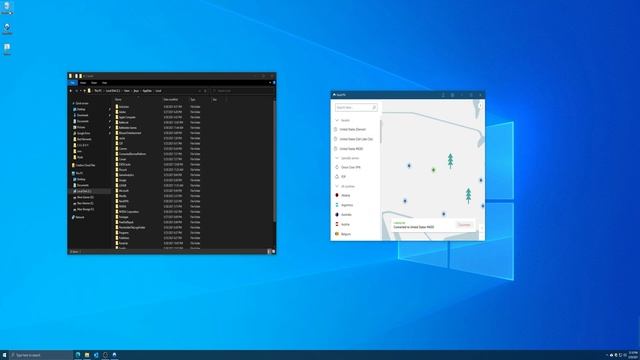Click the Windows Start button

click(4, 355)
